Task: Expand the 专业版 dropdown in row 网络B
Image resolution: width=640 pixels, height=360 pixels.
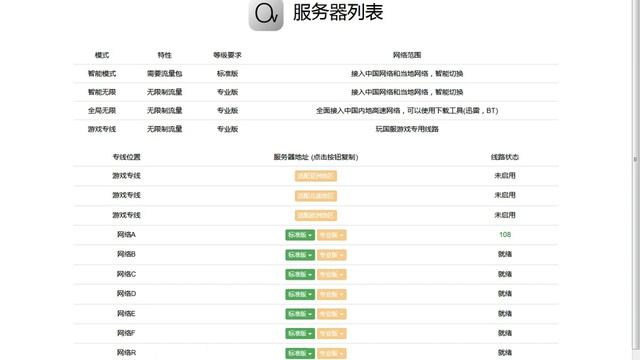Action: (x=331, y=255)
